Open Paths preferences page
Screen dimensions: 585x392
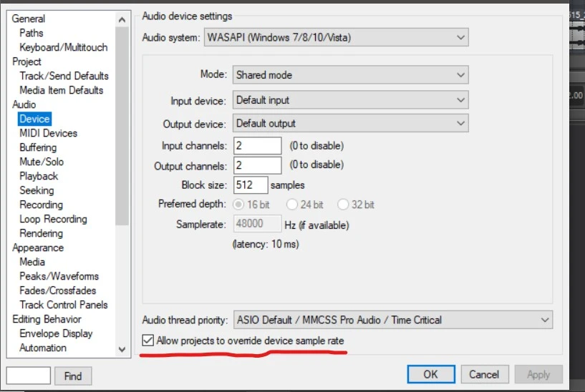click(x=32, y=33)
